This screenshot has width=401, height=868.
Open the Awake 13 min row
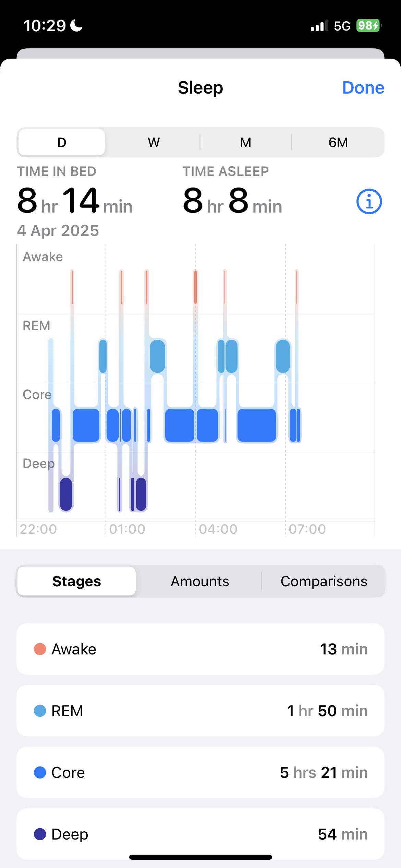pos(200,649)
